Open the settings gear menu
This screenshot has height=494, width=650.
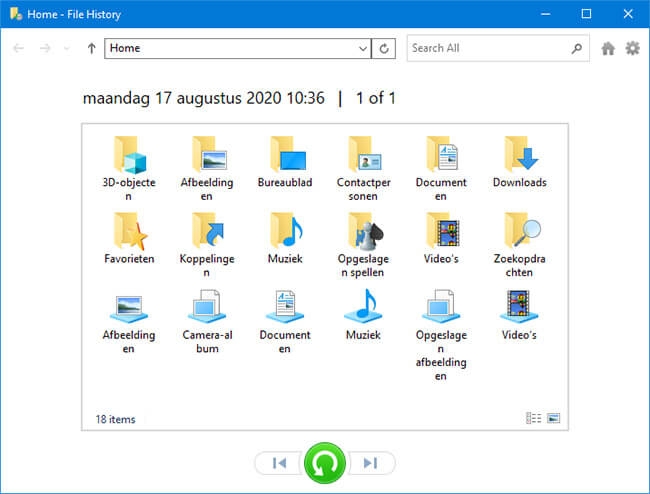[x=633, y=48]
